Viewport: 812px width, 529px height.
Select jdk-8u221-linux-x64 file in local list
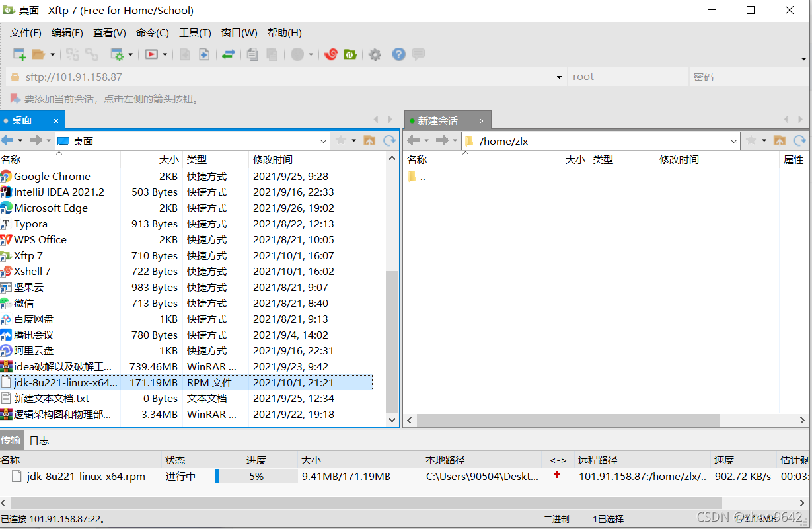186,382
